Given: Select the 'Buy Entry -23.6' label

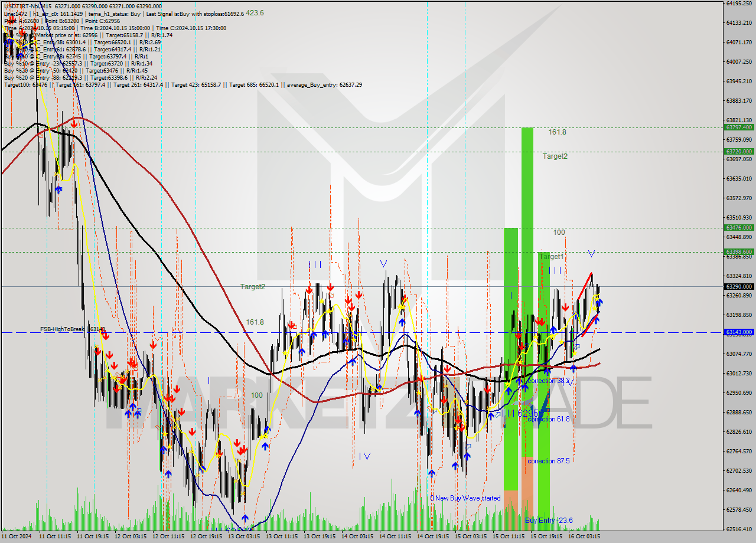Looking at the screenshot, I should click(549, 521).
